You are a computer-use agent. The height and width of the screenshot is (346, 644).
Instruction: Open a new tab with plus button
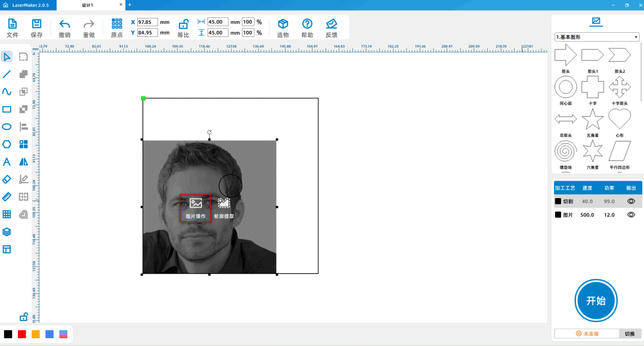129,5
